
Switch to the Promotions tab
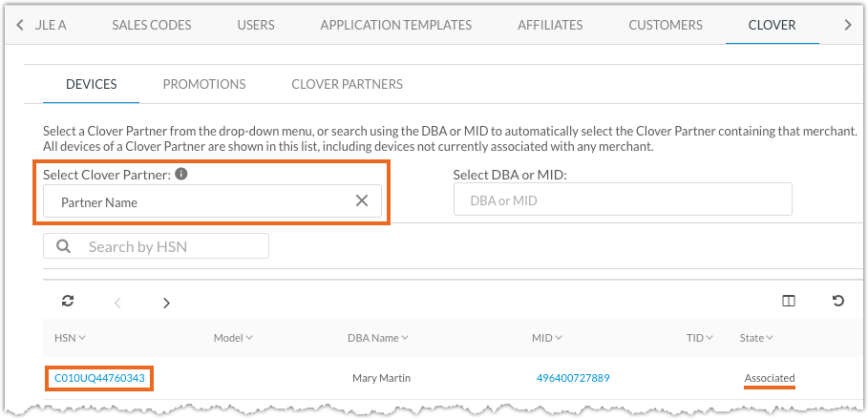coord(204,84)
